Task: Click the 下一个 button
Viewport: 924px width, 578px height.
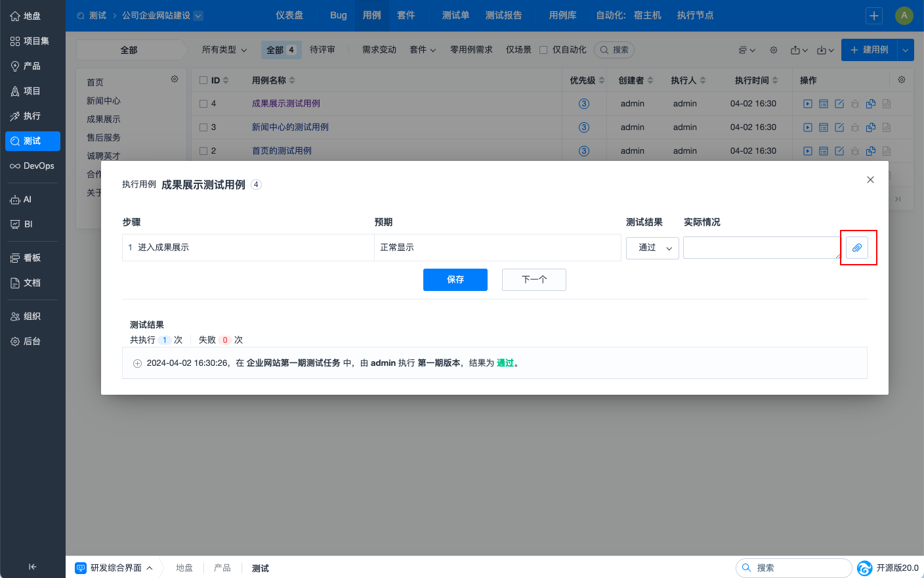Action: [534, 280]
